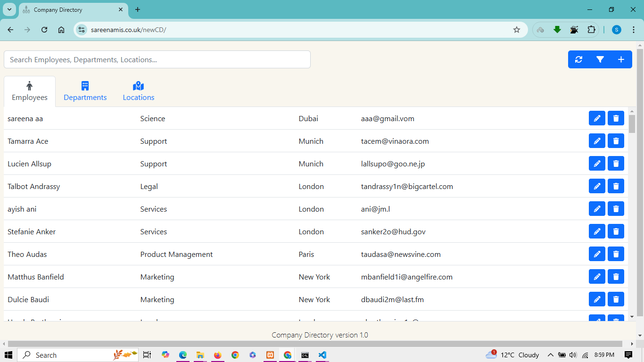
Task: Open the notifications center icon
Action: tap(628, 355)
